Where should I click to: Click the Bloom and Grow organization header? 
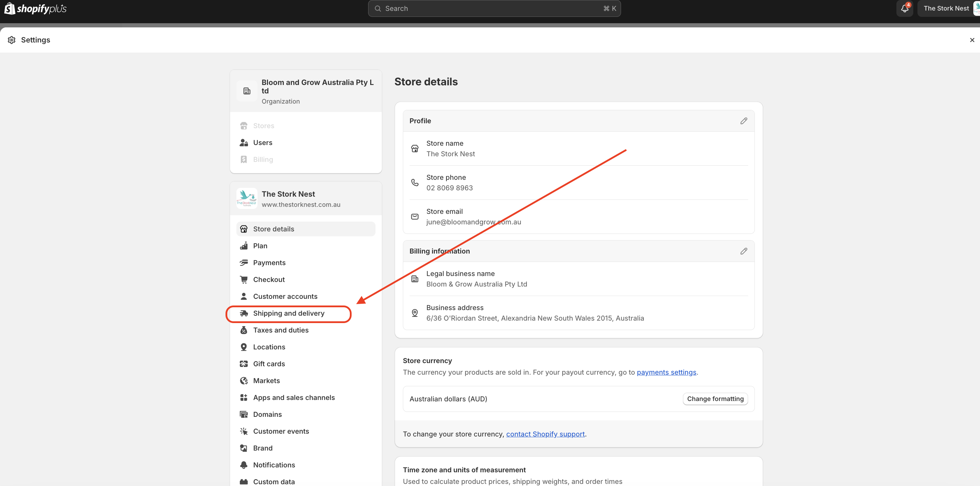(x=306, y=91)
